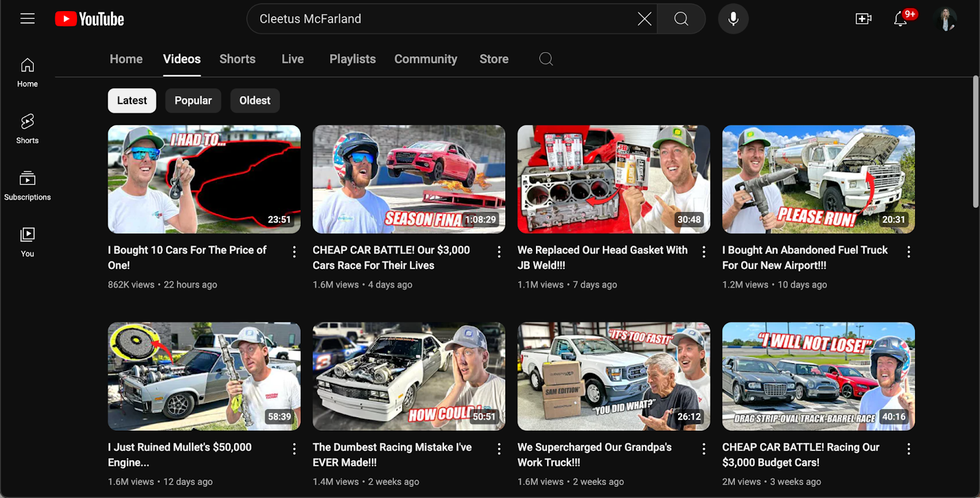This screenshot has width=980, height=498.
Task: Open the hamburger guide menu
Action: pos(28,19)
